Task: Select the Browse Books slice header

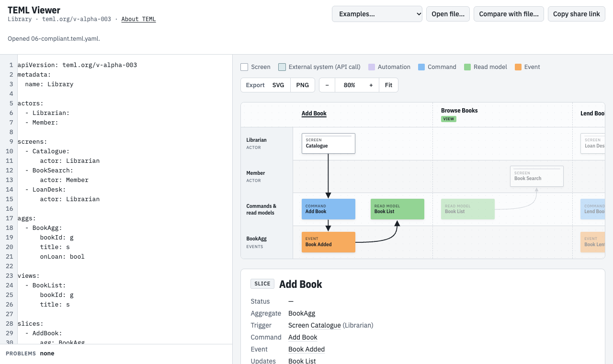Action: point(459,111)
